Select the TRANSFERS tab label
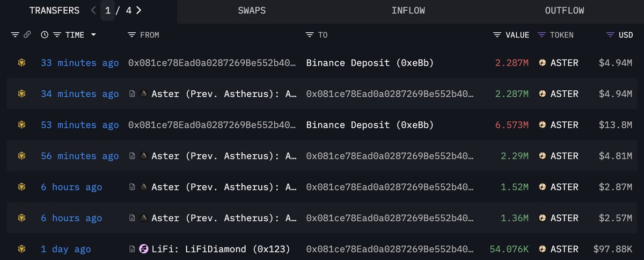Screen dimensions: 644x260 click(54, 11)
